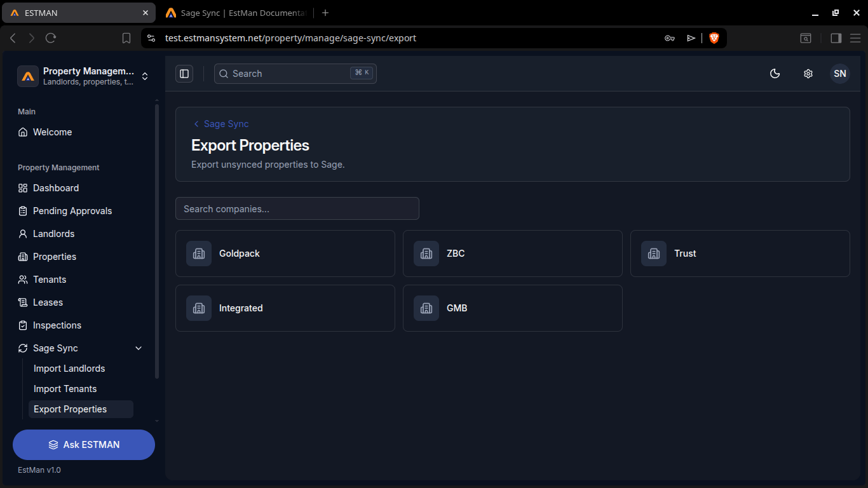The width and height of the screenshot is (868, 488).
Task: Switch to Sage Sync documentation browser tab
Action: (x=236, y=13)
